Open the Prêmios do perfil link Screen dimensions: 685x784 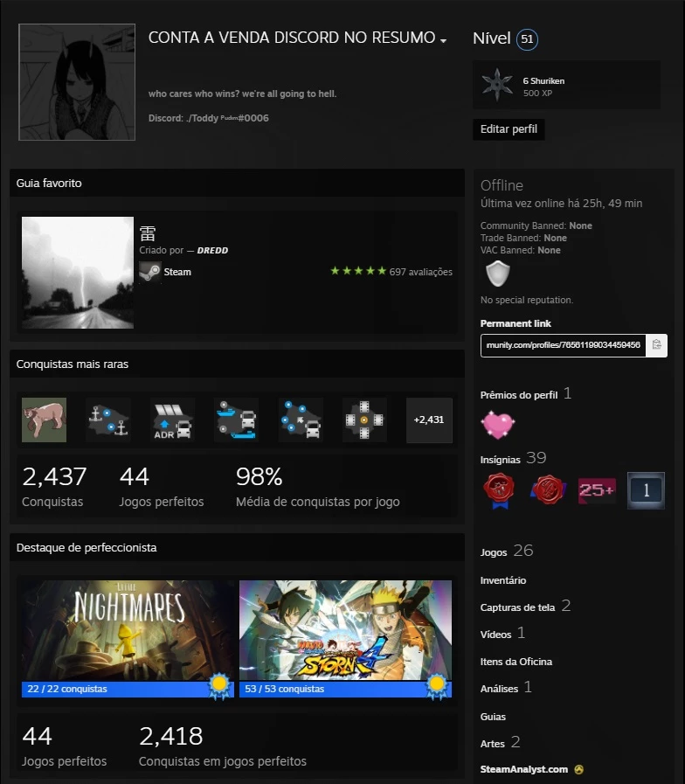click(x=518, y=395)
